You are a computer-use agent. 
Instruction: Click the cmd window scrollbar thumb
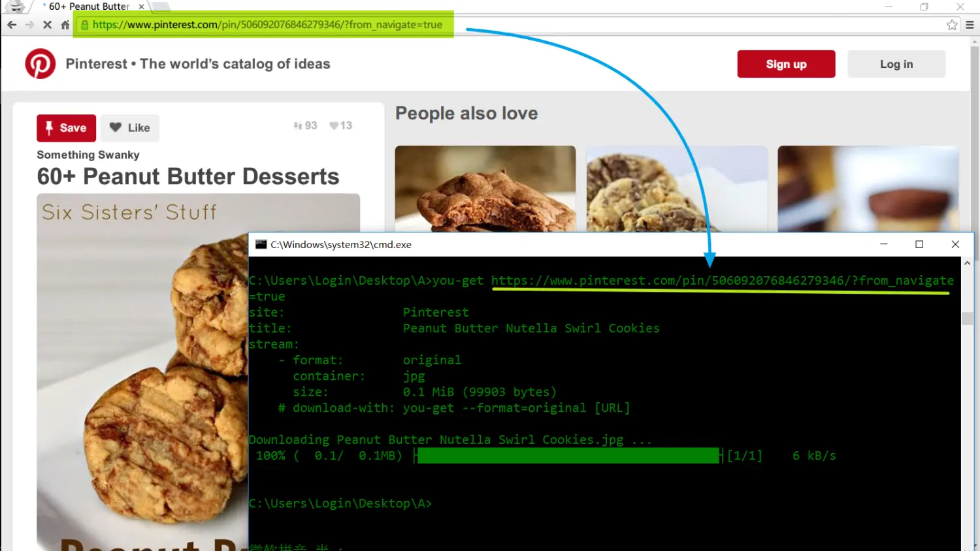[x=967, y=319]
